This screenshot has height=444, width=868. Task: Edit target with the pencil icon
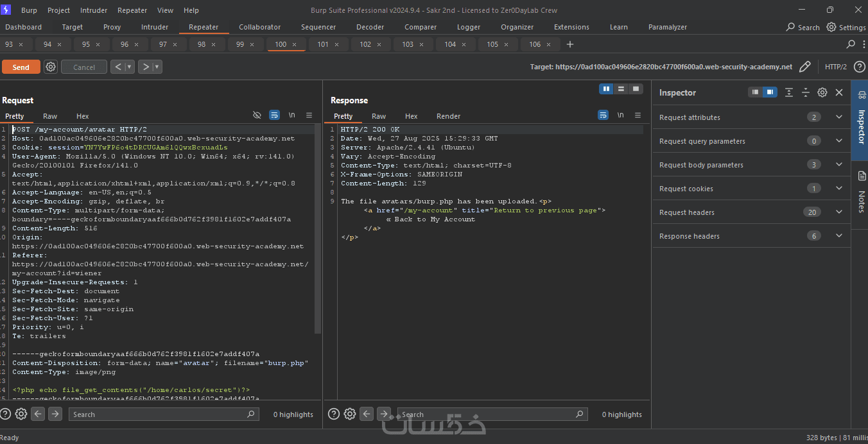(805, 67)
